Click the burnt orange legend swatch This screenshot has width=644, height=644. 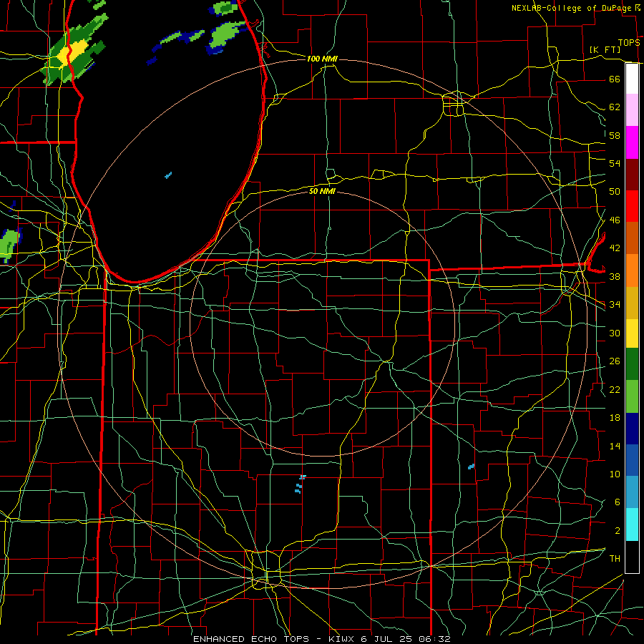(632, 238)
